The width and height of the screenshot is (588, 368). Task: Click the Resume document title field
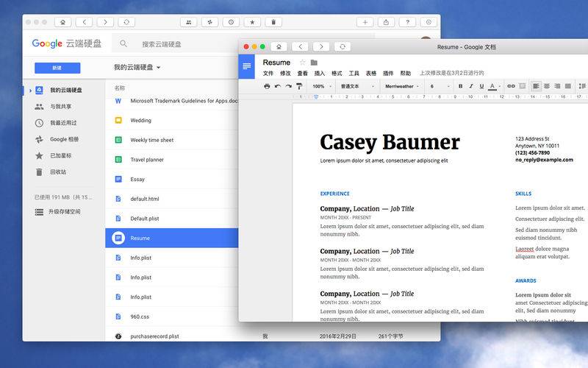(x=276, y=63)
